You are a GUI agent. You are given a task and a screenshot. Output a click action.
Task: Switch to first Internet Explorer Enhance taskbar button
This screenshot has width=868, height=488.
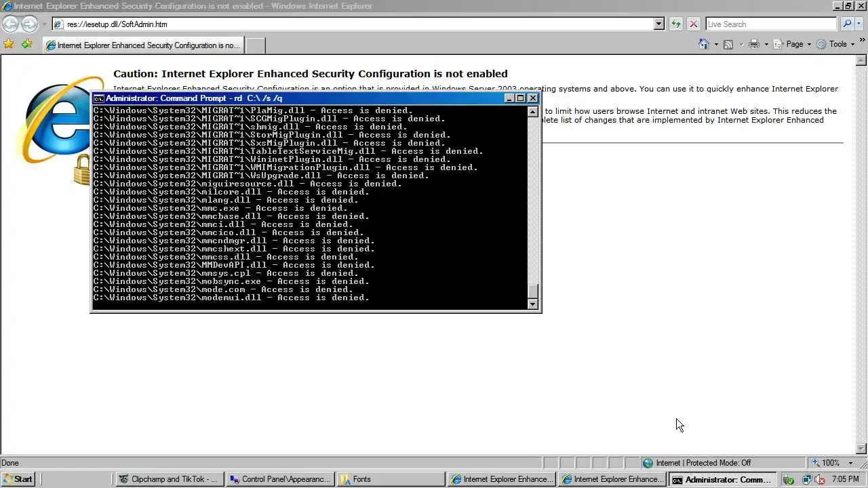(x=502, y=479)
